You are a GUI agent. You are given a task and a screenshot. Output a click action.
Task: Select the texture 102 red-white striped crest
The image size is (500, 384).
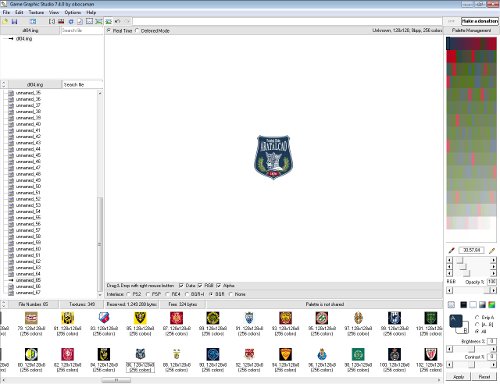coord(430,354)
